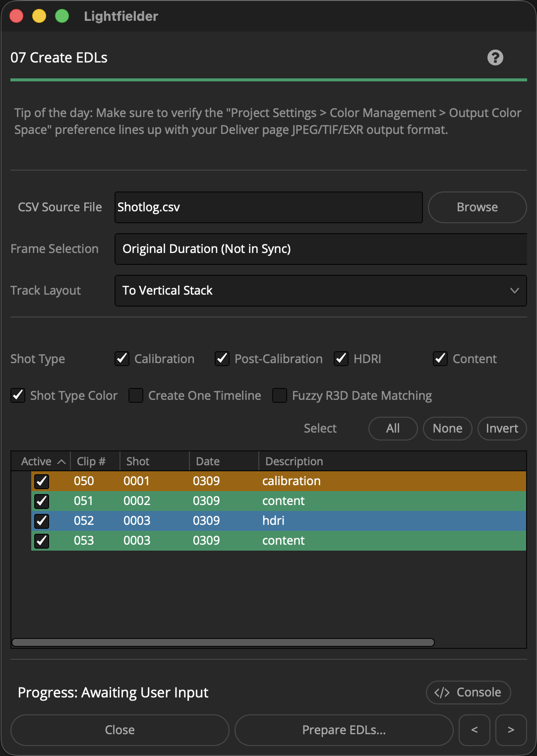
Task: Uncheck Active box for clip 053
Action: 42,541
